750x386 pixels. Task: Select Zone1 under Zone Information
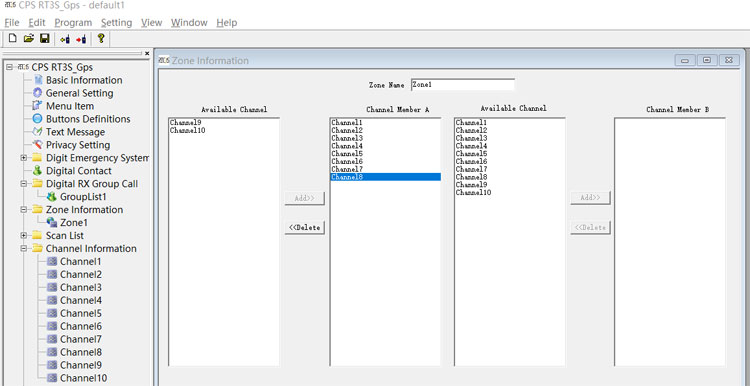pyautogui.click(x=74, y=222)
